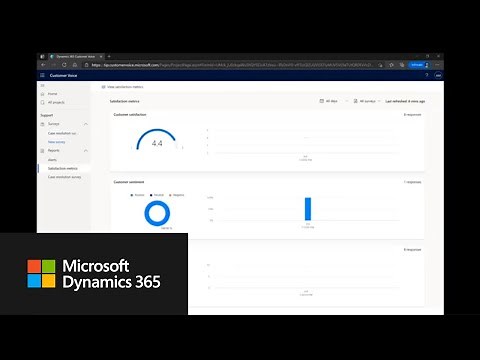
Task: Select the Dynamics 365 Customer Voice tab
Action: tap(76, 56)
